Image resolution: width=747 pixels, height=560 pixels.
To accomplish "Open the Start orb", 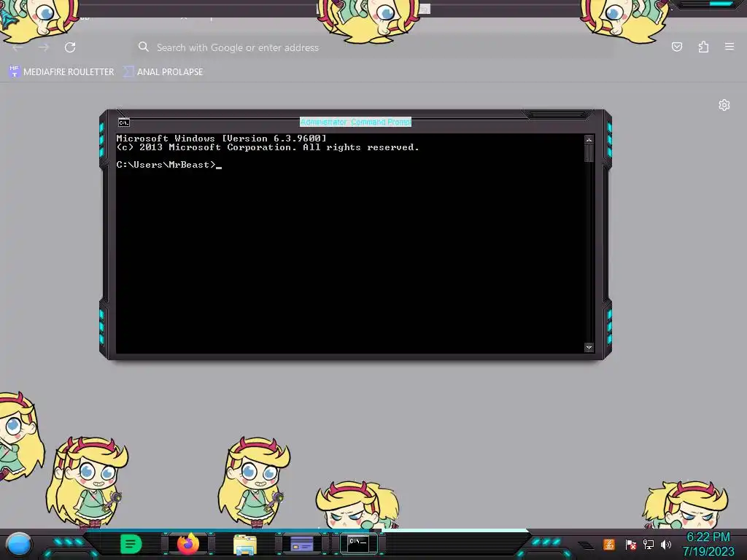I will [19, 544].
